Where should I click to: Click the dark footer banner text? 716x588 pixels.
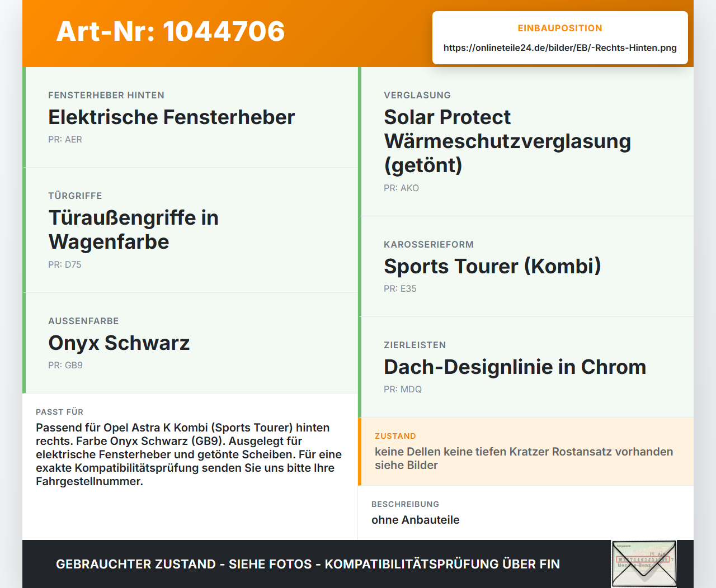[308, 564]
